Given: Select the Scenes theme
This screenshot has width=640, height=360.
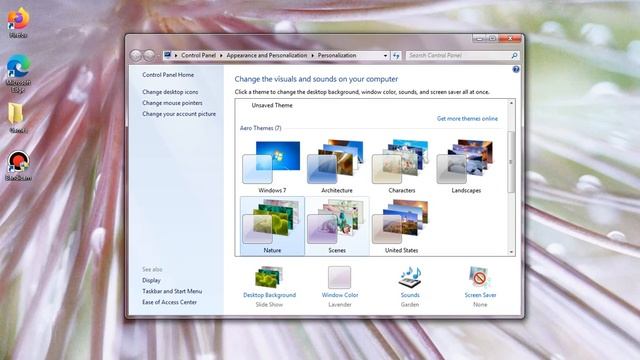Looking at the screenshot, I should (337, 226).
